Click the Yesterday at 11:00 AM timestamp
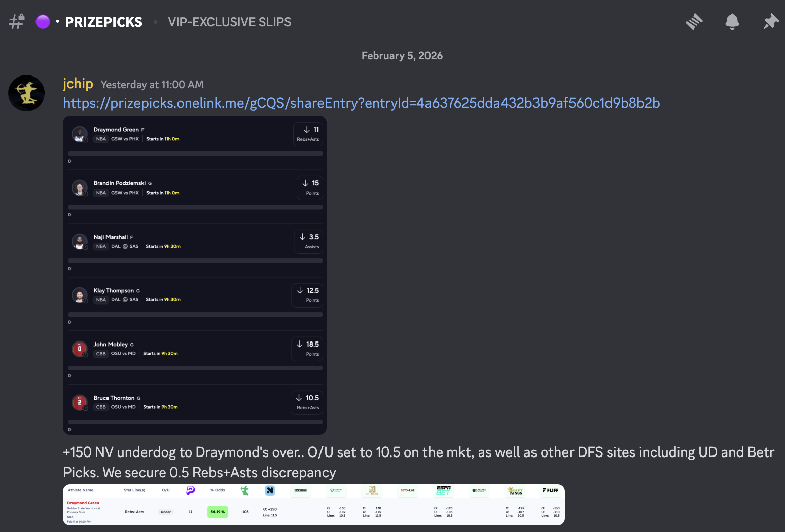 click(152, 85)
